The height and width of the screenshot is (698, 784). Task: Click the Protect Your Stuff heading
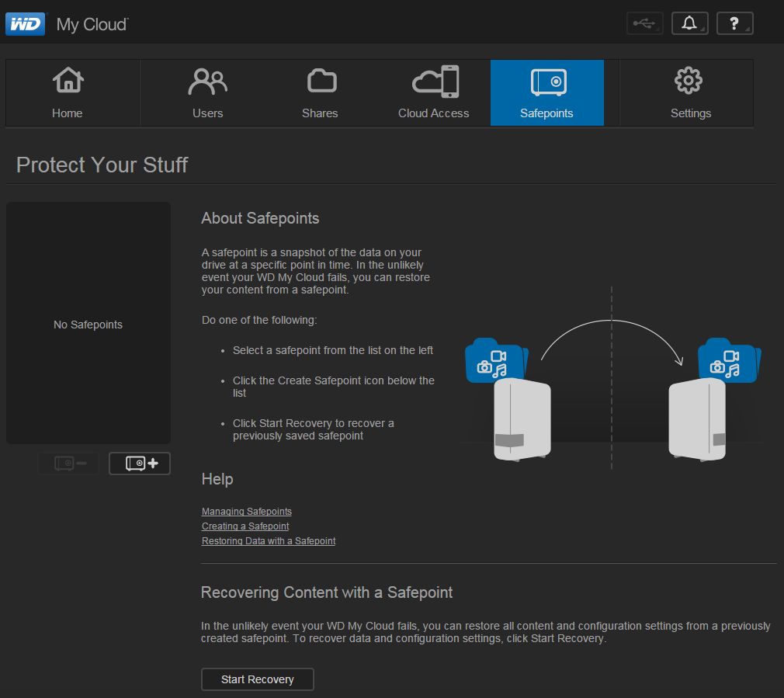pyautogui.click(x=102, y=165)
